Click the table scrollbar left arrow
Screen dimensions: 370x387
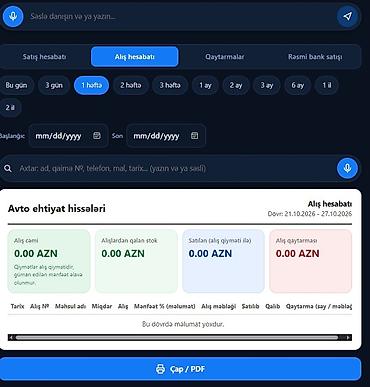[11, 338]
